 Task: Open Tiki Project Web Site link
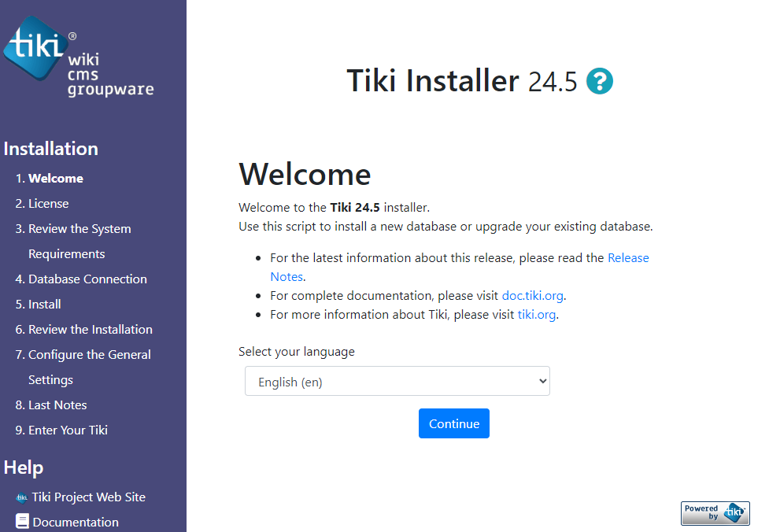click(89, 497)
